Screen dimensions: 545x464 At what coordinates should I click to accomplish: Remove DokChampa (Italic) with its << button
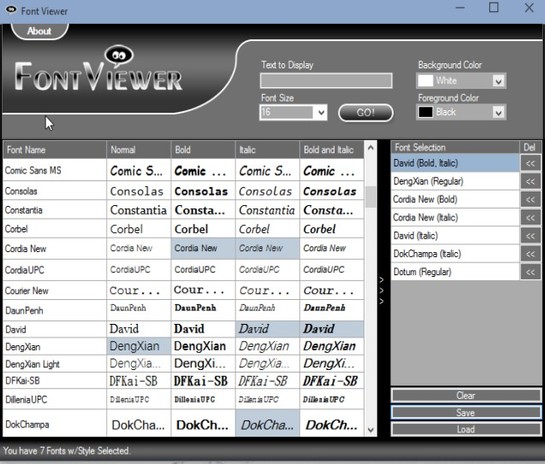530,254
